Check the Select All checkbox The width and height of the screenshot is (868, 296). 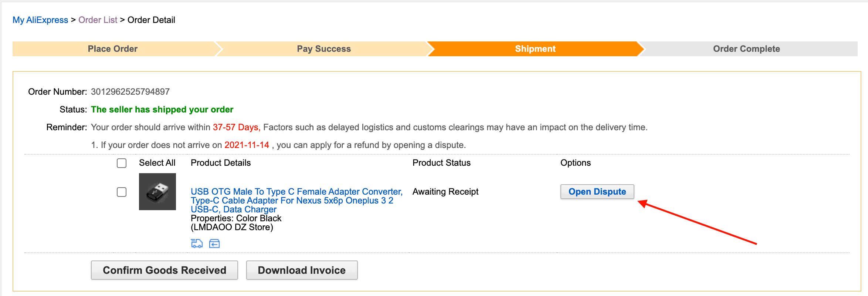[x=121, y=163]
